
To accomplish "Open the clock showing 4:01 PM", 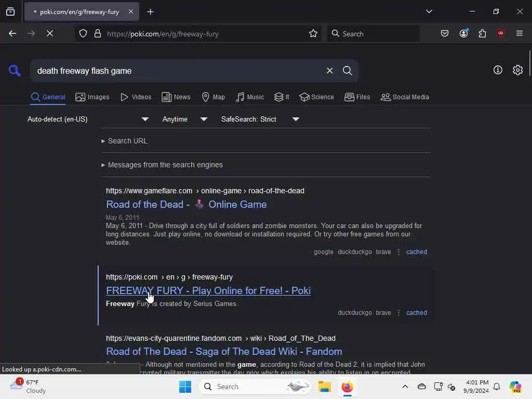I will (476, 387).
